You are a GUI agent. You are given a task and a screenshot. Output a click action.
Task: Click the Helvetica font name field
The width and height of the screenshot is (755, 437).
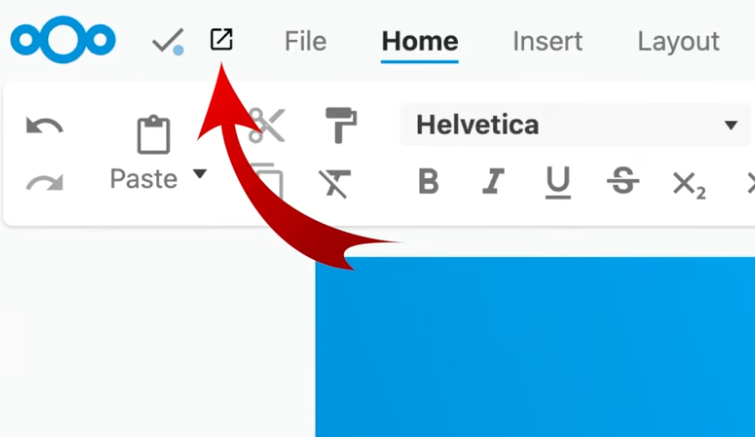560,125
